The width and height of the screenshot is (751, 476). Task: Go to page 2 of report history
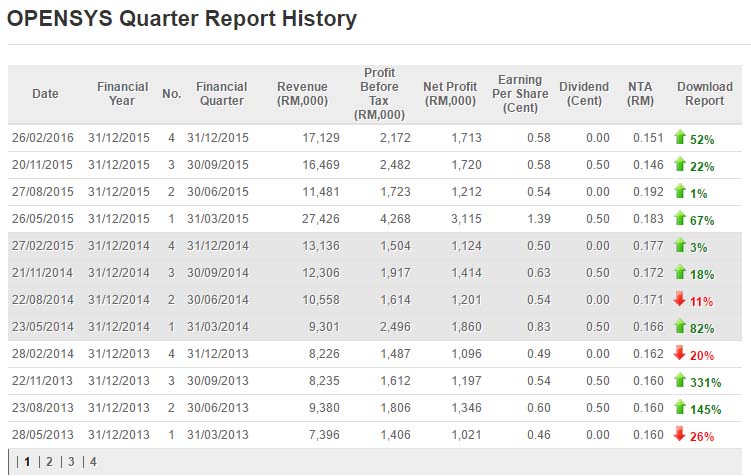coord(49,462)
